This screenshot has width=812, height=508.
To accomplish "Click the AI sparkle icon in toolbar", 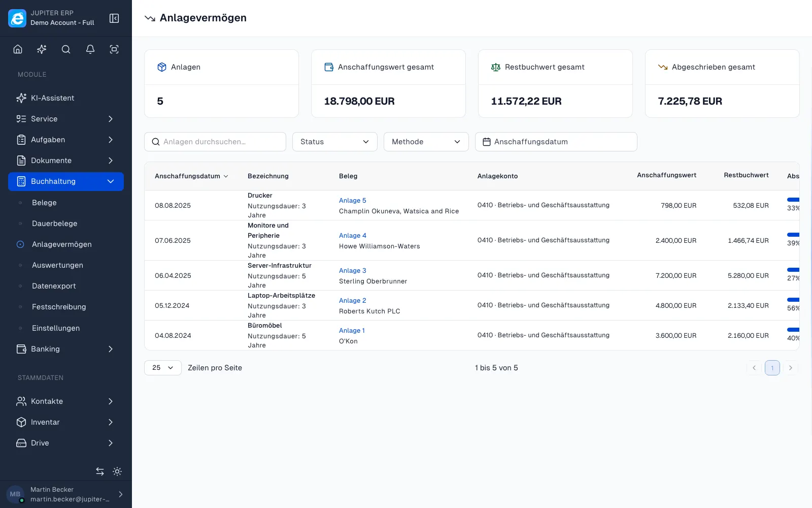I will point(42,49).
